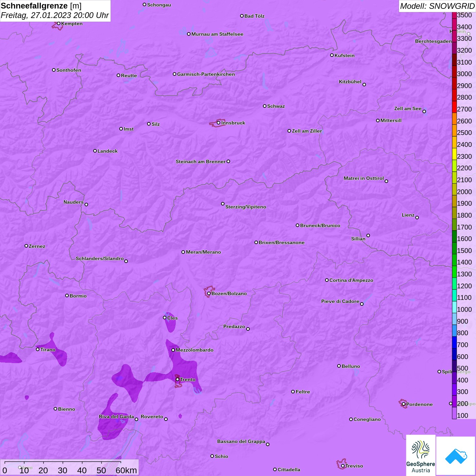Click the 'Conegliano' label
This screenshot has height=476, width=476.
click(367, 419)
